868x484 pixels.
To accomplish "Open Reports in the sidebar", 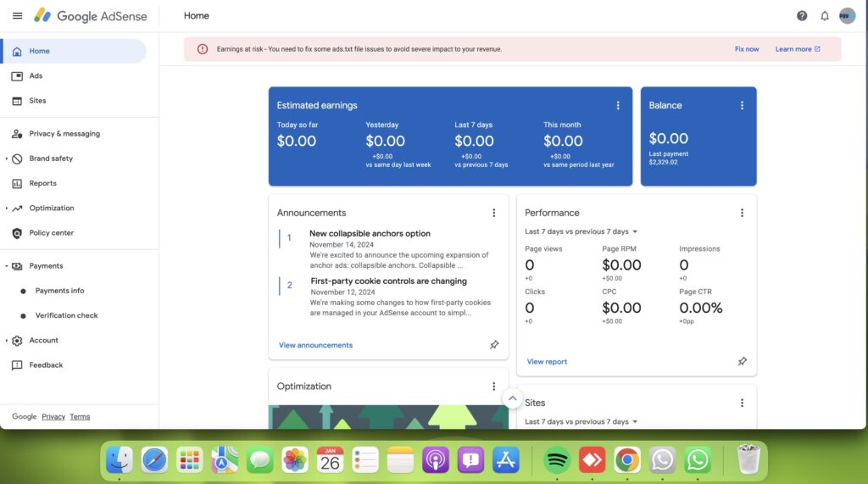I will (42, 183).
